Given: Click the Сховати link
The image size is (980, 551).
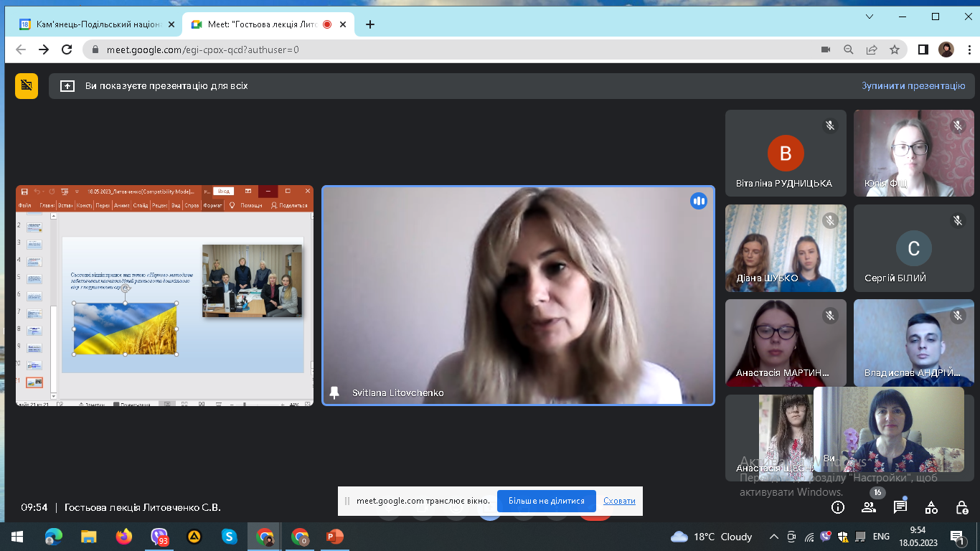Looking at the screenshot, I should (619, 501).
